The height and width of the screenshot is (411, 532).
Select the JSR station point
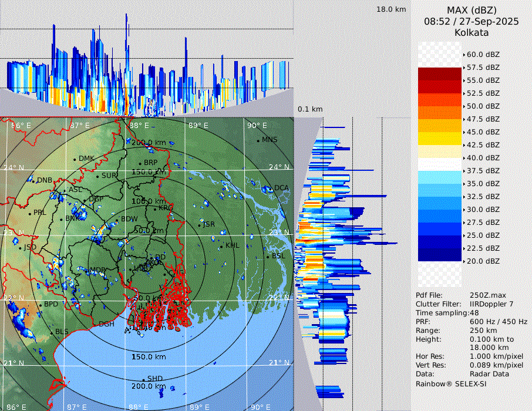click(200, 225)
